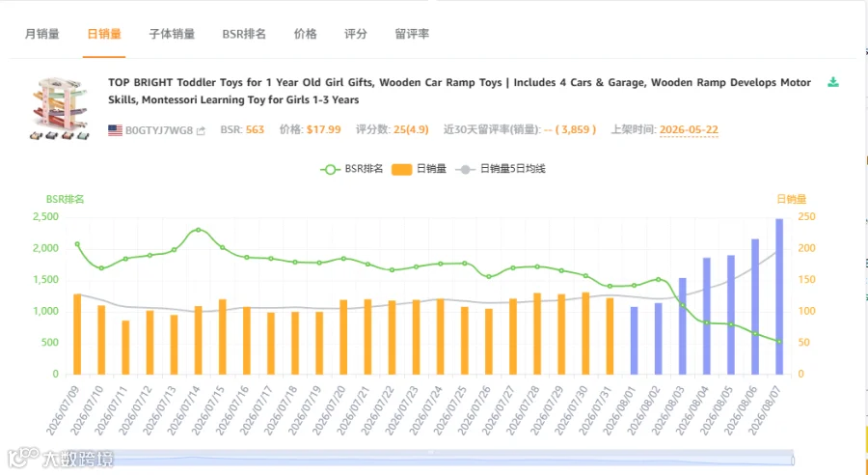Click the tallest purple bar for 2026/08/07
The width and height of the screenshot is (868, 475).
click(779, 296)
